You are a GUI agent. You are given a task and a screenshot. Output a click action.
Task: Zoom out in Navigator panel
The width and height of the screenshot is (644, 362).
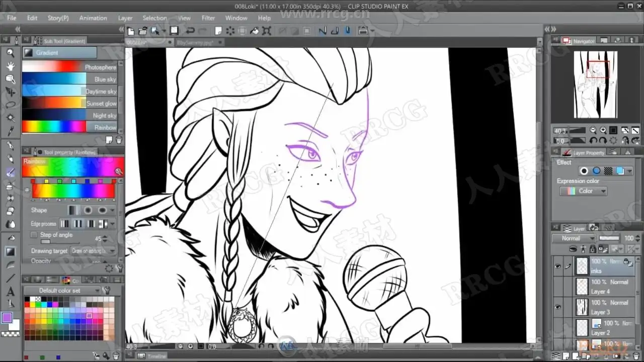593,130
